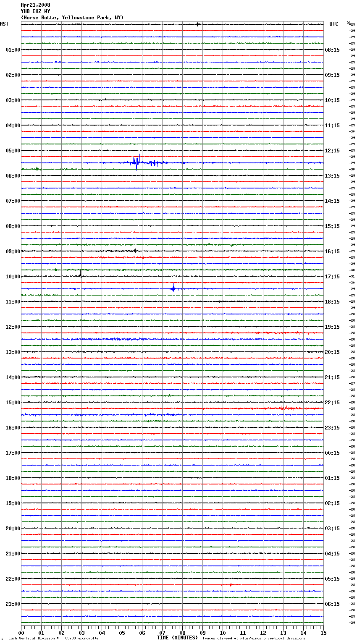This screenshot has width=357, height=644.
Task: Click the 17:15 UTC time label
Action: tap(332, 277)
